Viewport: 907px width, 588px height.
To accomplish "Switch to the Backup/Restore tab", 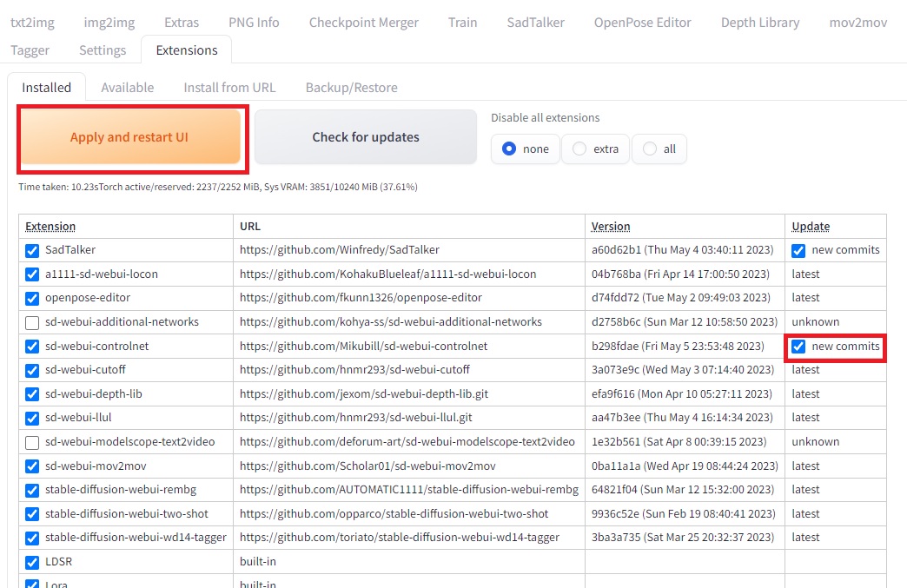I will coord(352,87).
